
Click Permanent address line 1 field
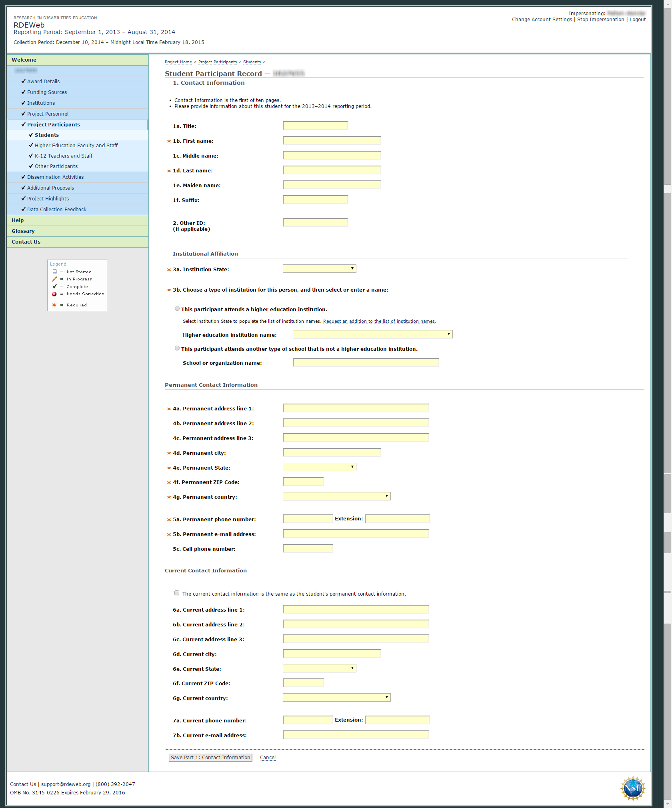tap(356, 408)
